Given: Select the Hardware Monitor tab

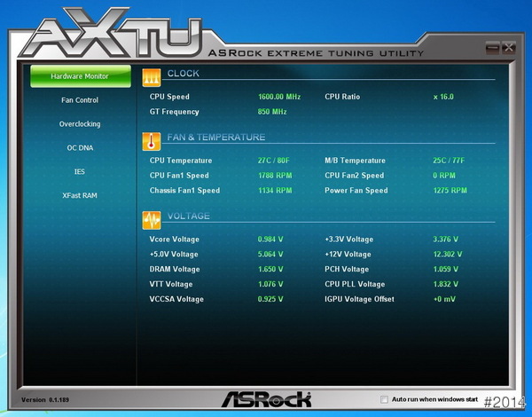Looking at the screenshot, I should (x=80, y=76).
